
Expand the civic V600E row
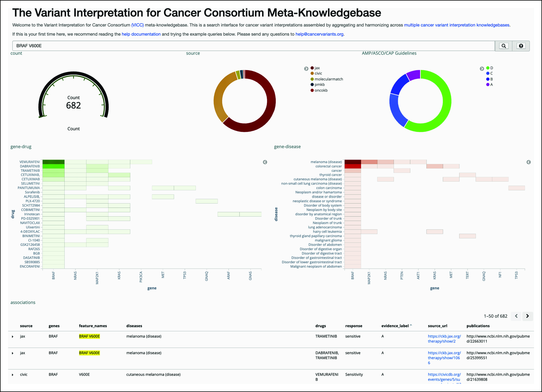(13, 375)
